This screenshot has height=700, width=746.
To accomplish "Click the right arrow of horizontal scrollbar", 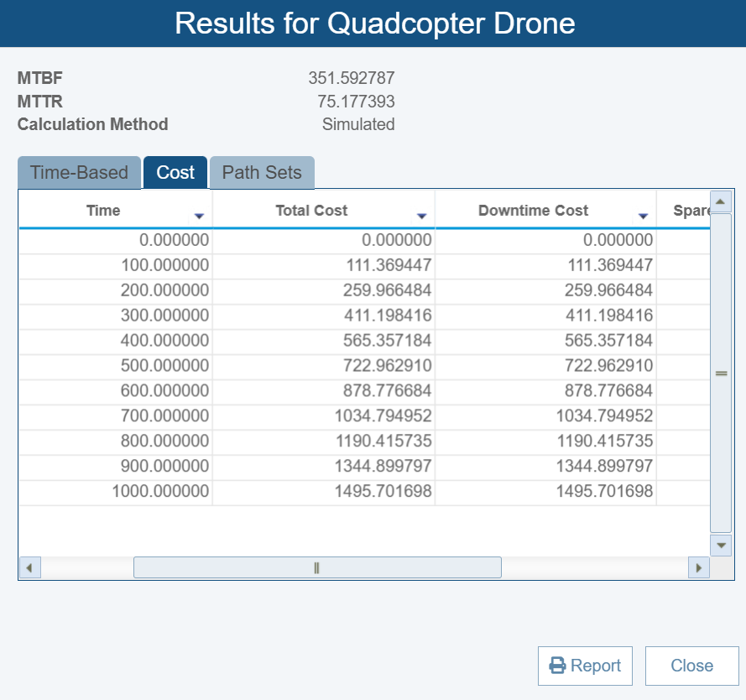I will [x=699, y=567].
